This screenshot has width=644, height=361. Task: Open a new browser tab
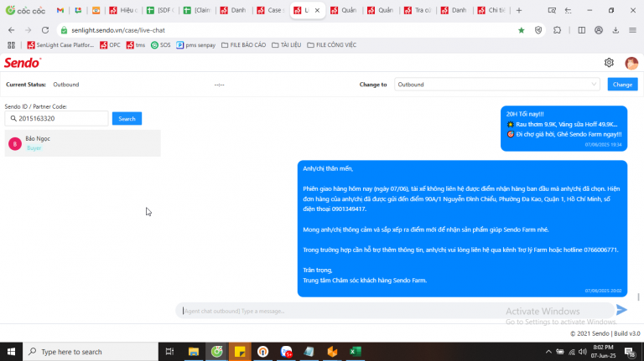pyautogui.click(x=519, y=10)
